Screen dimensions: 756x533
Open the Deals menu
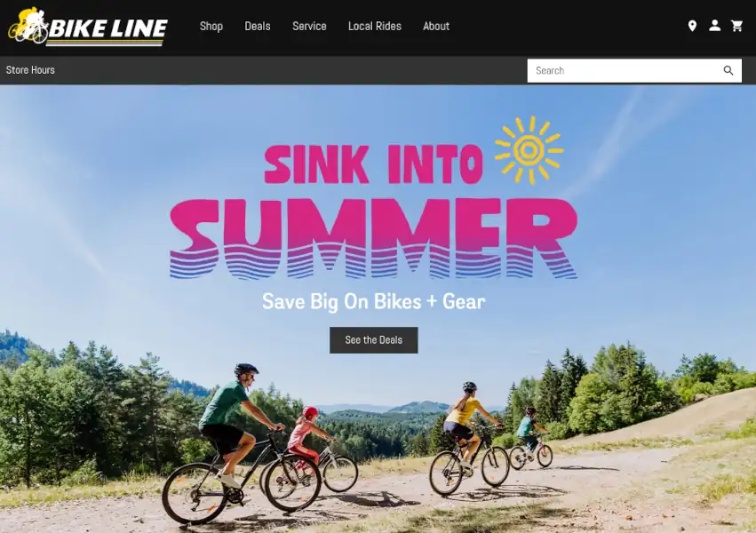coord(258,26)
